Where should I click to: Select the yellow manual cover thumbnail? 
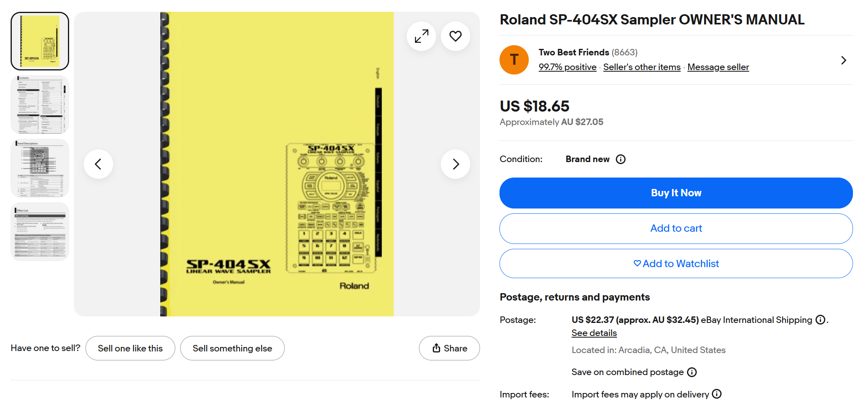pyautogui.click(x=40, y=41)
